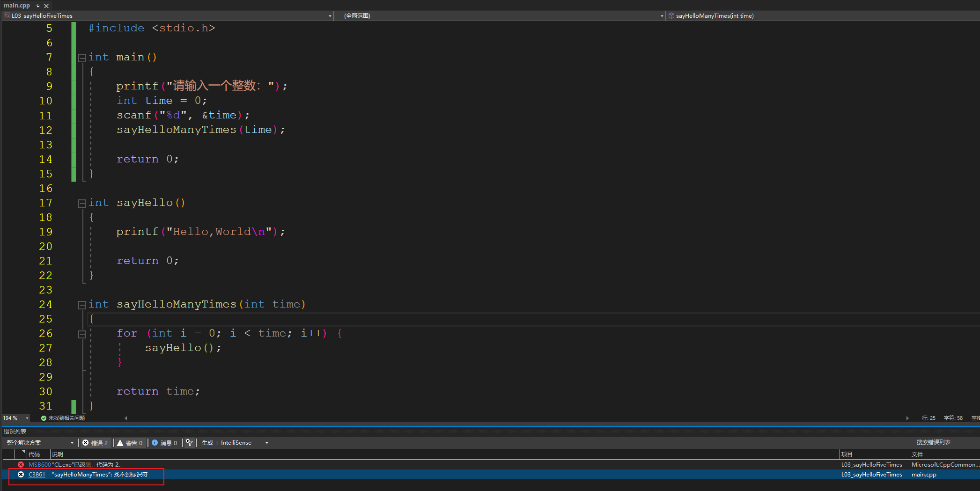
Task: Click the C3861 error row icon
Action: [x=21, y=475]
